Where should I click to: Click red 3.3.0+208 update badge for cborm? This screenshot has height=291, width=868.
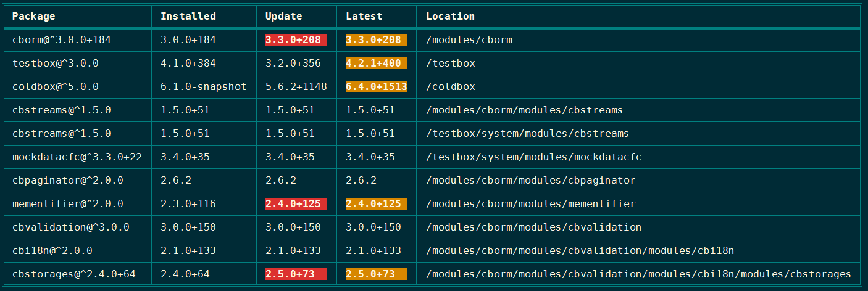point(296,40)
